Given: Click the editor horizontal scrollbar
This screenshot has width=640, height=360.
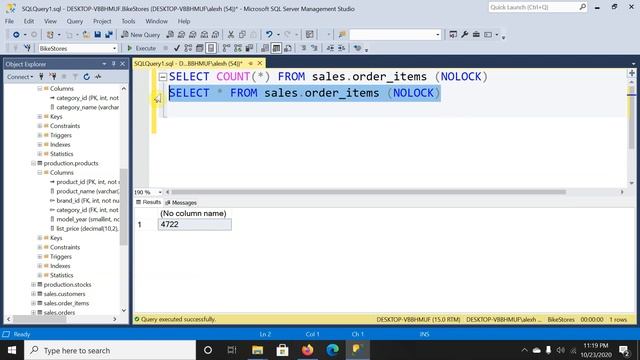Looking at the screenshot, I should click(x=368, y=192).
